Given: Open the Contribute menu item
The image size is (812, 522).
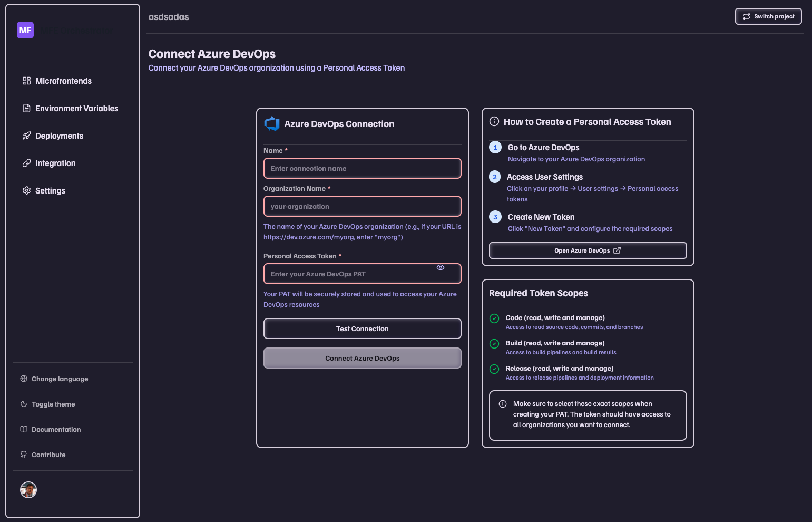Looking at the screenshot, I should pyautogui.click(x=48, y=455).
